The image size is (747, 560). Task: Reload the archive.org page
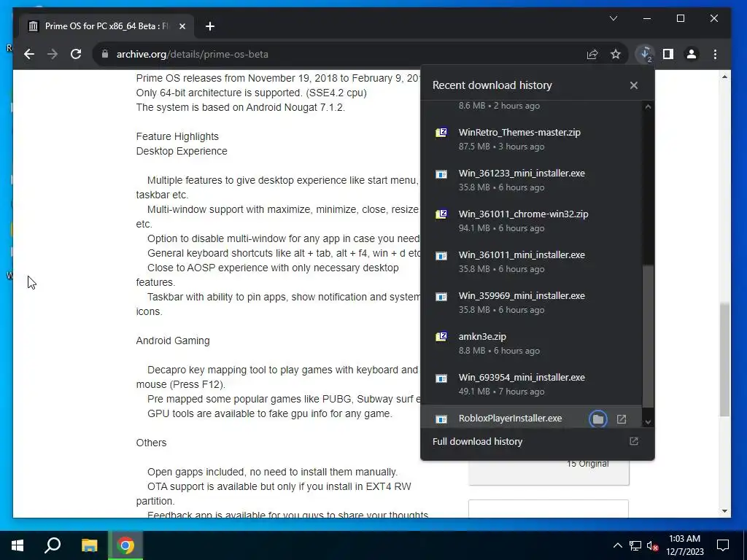76,54
